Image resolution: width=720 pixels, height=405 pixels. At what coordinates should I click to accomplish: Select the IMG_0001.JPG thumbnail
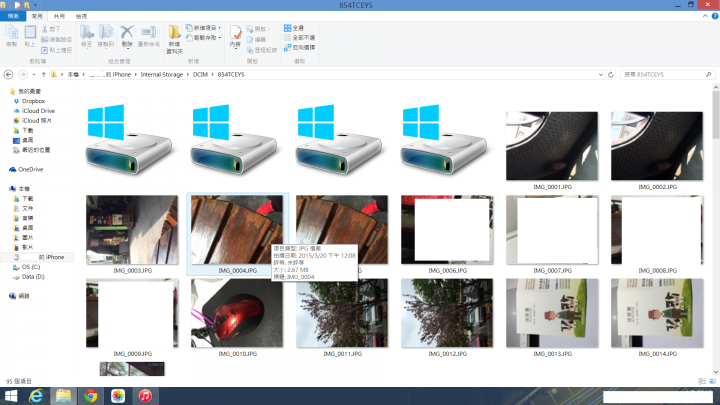coord(552,146)
